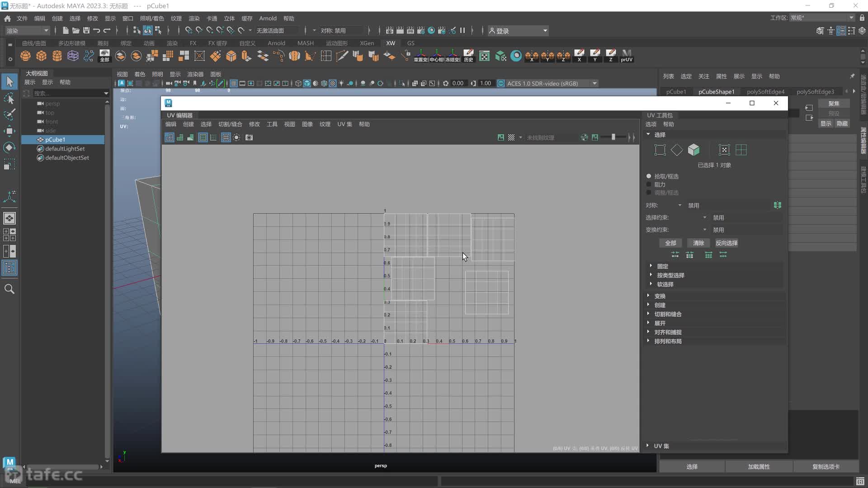The height and width of the screenshot is (488, 868).
Task: Click the 全部 shelf icon
Action: pyautogui.click(x=104, y=56)
